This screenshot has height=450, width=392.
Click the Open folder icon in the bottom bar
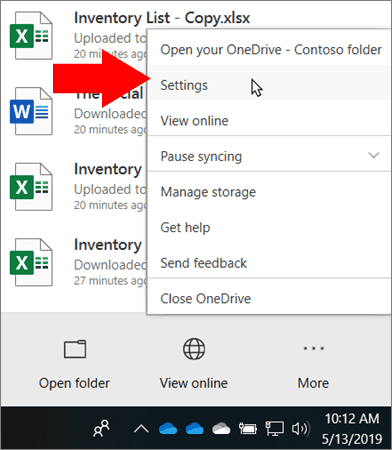[x=75, y=349]
